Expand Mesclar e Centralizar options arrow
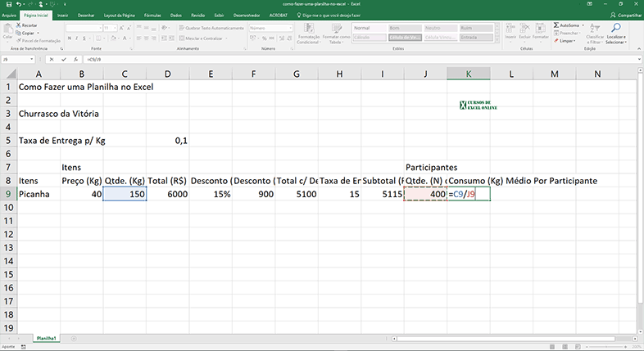644x351 pixels. [x=226, y=38]
